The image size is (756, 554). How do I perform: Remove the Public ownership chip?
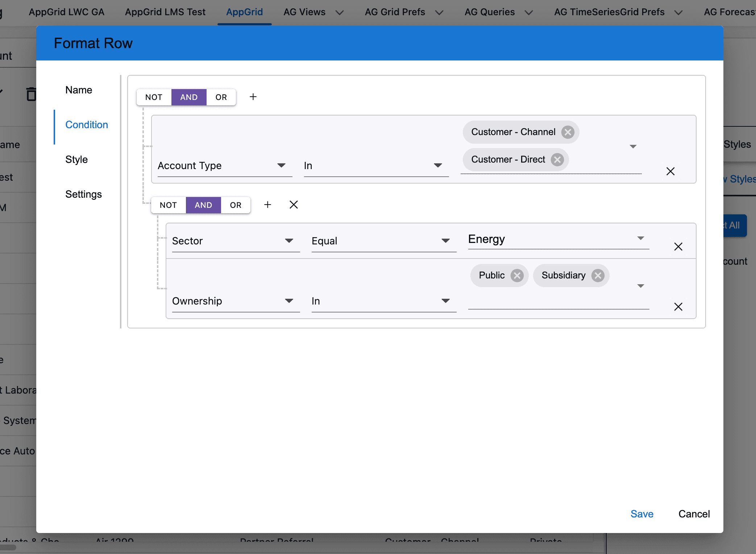(517, 276)
